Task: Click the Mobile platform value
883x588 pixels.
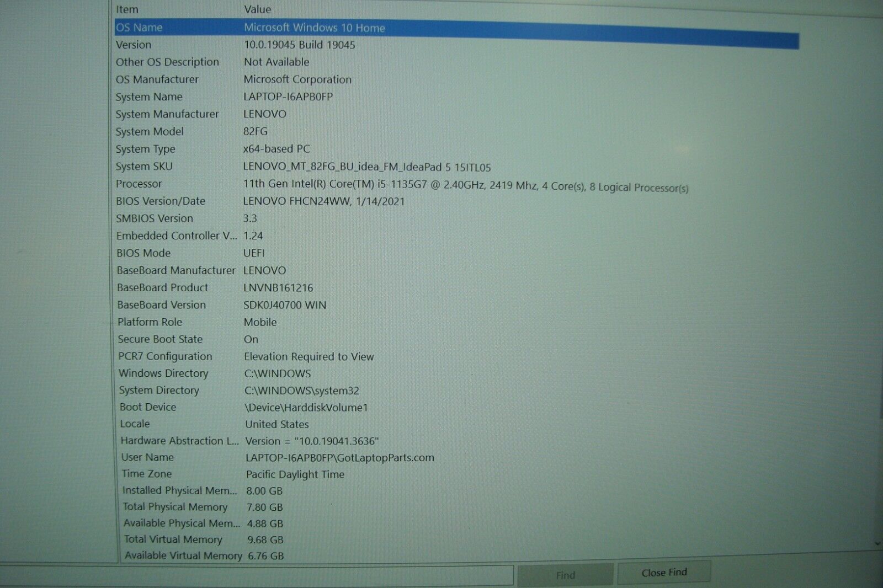Action: click(x=260, y=322)
